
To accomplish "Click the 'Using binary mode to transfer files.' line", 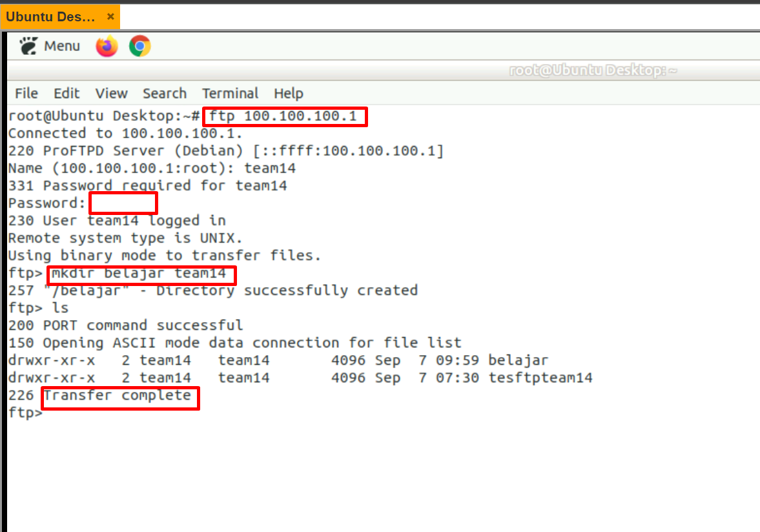I will [164, 255].
